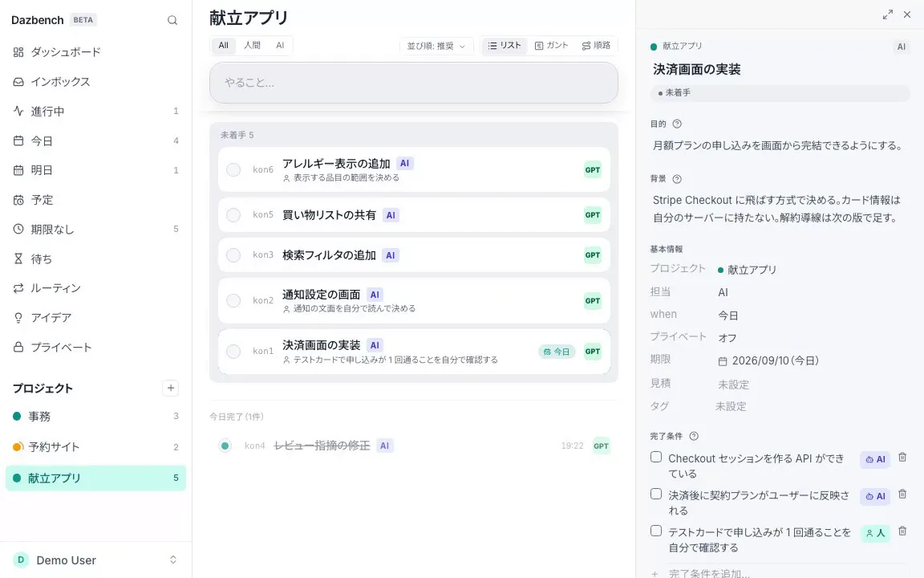
Task: Open the 待ち view
Action: click(95, 258)
